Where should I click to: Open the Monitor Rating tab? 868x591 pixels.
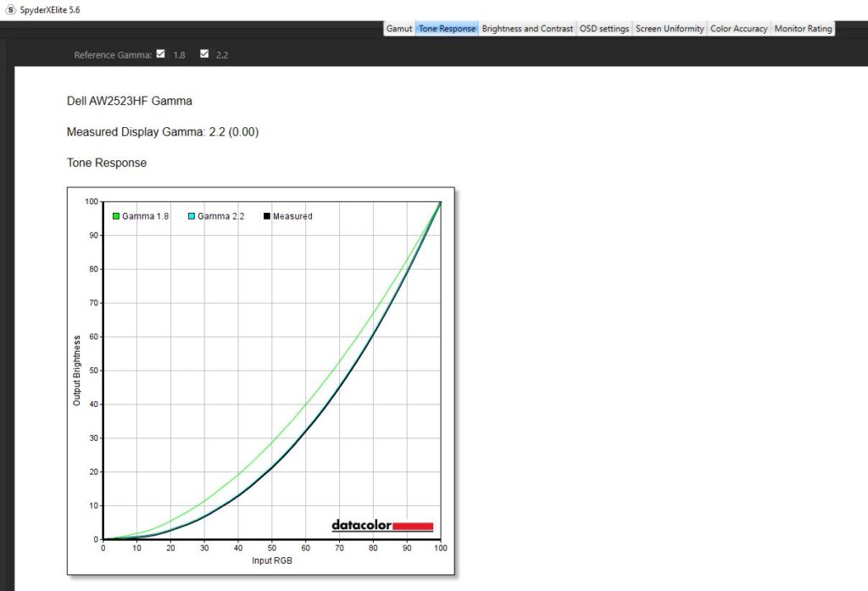pos(803,28)
